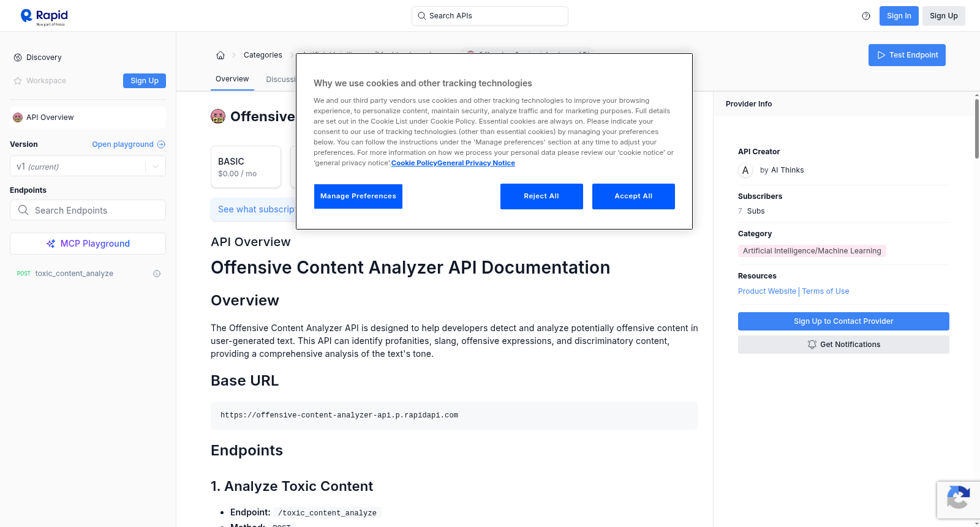Click the right panel scrollbar
This screenshot has width=980, height=527.
(x=976, y=129)
